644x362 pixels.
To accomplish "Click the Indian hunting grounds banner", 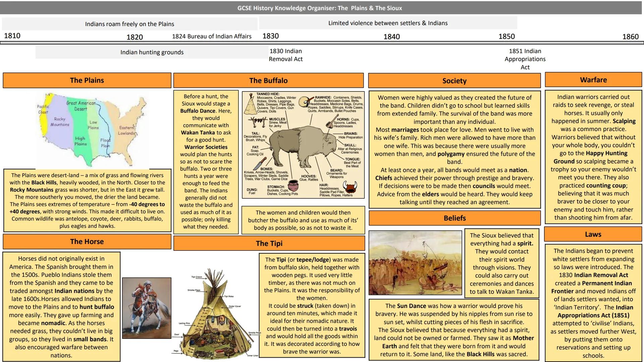I will tap(152, 52).
